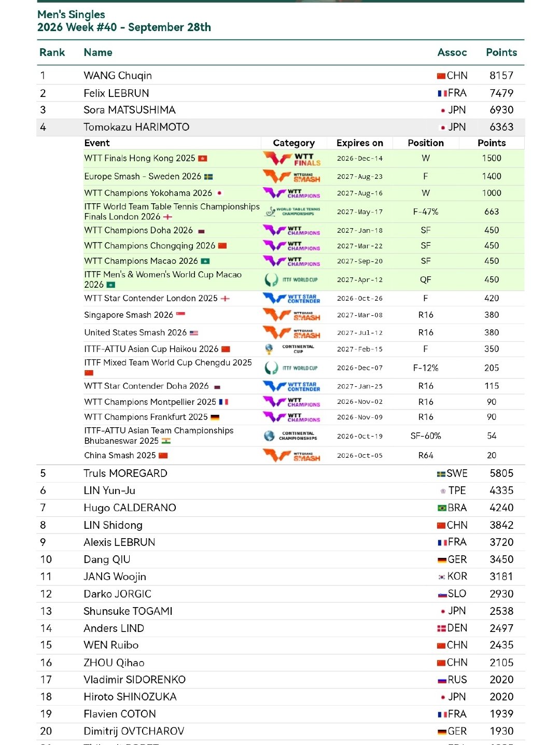Click Smash logo in Singapore Smash row
Viewport: 560px width, 745px height.
click(292, 315)
